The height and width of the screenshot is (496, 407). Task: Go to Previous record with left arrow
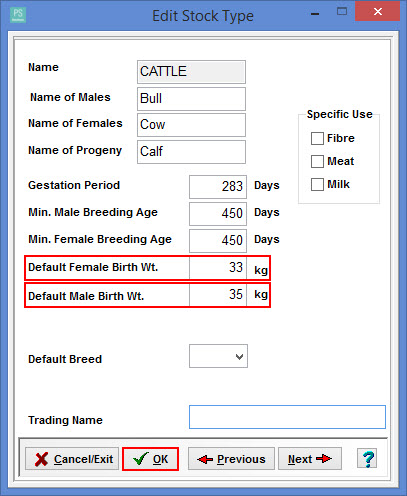[231, 459]
